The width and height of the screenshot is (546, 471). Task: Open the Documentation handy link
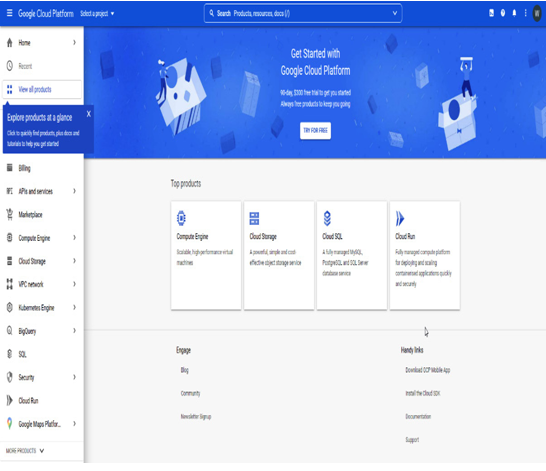(x=418, y=416)
